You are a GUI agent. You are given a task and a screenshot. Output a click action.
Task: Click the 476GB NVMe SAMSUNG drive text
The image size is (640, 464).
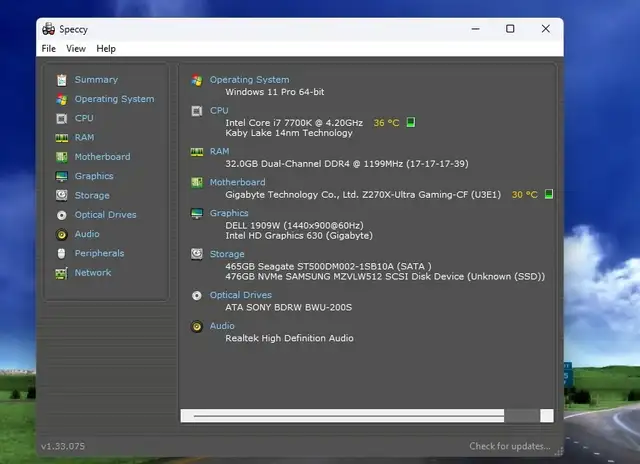coord(385,277)
